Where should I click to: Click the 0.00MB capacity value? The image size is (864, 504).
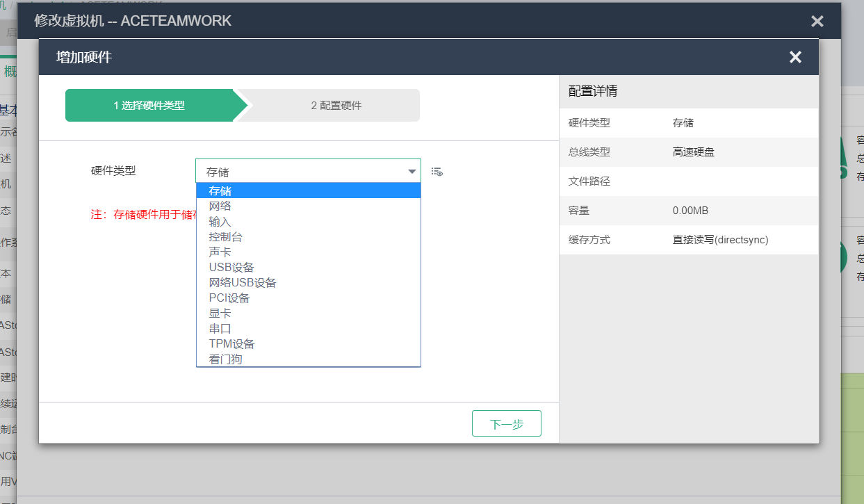(x=691, y=211)
